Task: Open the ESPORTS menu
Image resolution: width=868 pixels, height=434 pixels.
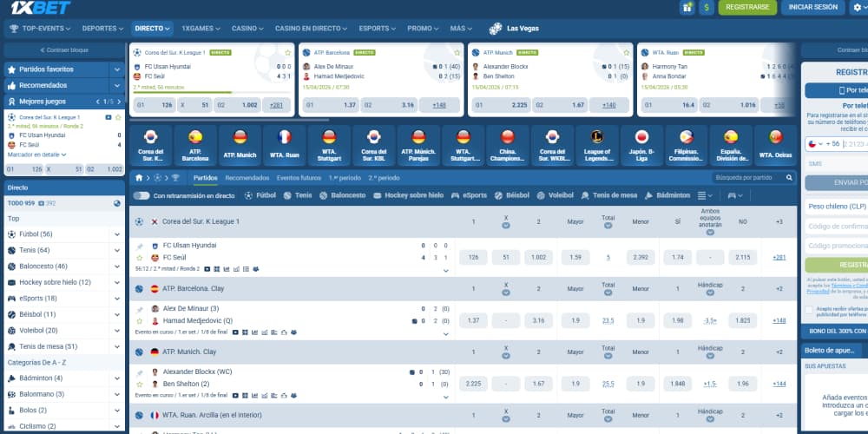Action: pos(377,29)
